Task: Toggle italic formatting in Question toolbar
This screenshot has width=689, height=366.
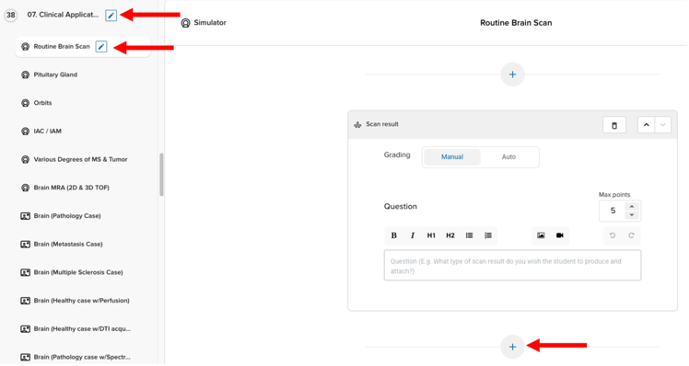Action: click(x=412, y=236)
